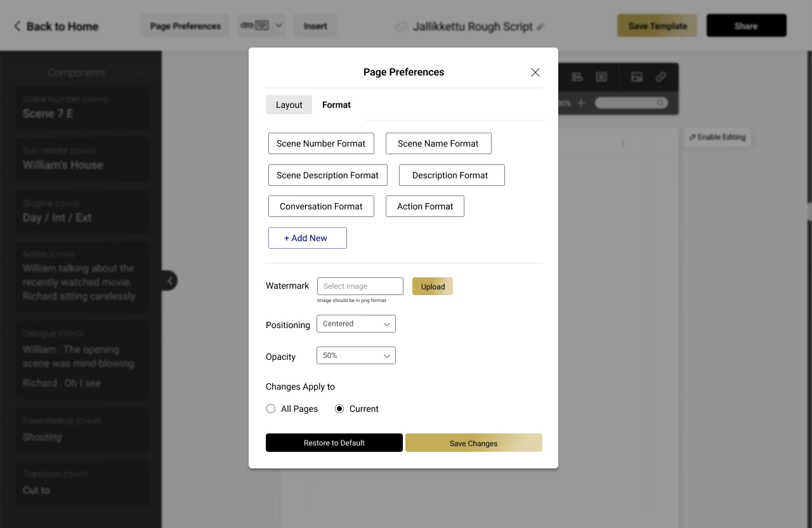Select the Current radio button
The image size is (812, 528).
tap(339, 409)
